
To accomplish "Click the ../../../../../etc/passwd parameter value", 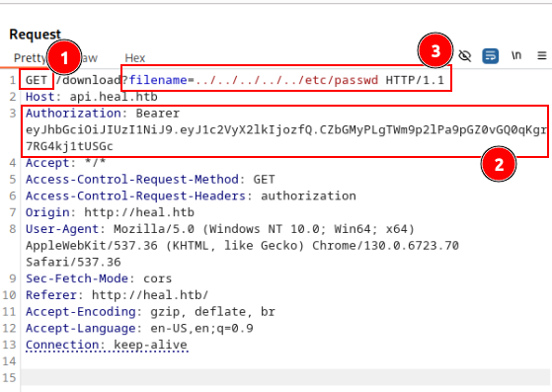I will pyautogui.click(x=286, y=80).
